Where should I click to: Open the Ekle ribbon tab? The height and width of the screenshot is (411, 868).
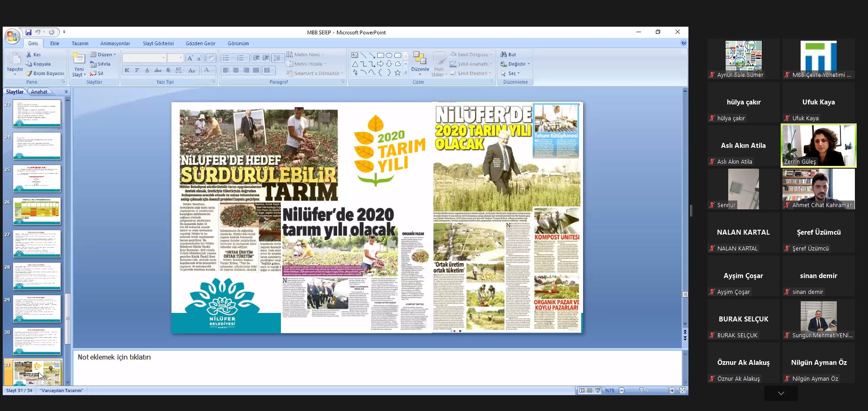coord(55,43)
